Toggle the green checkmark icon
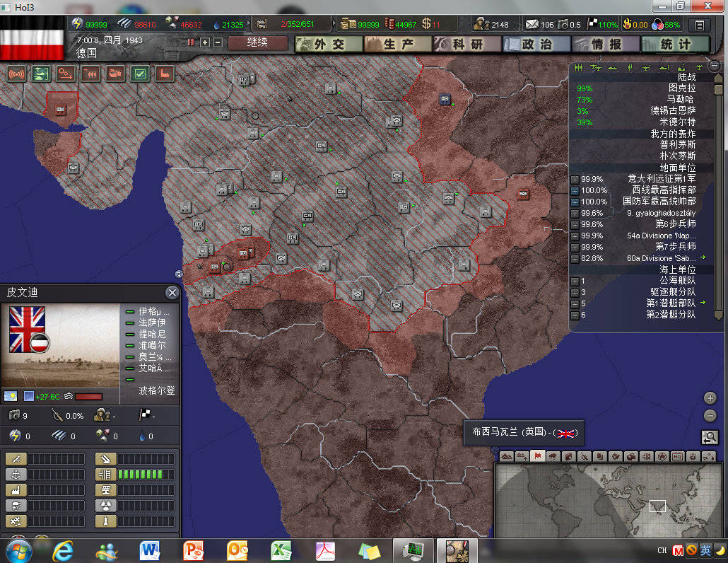728x563 pixels. pyautogui.click(x=140, y=74)
